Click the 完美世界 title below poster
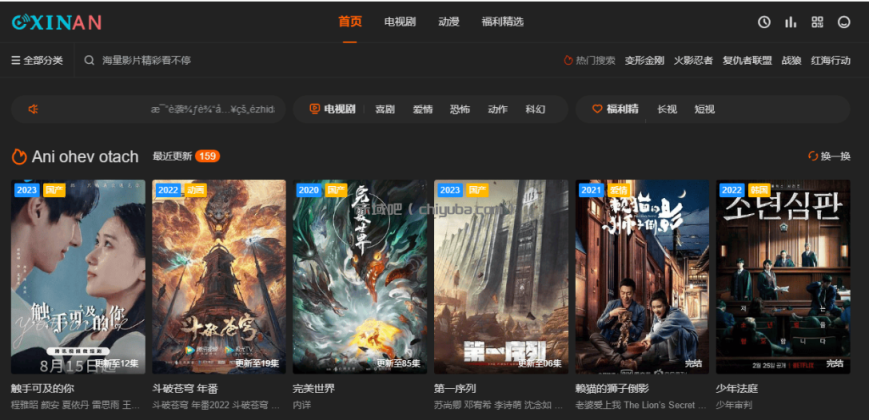 (314, 389)
